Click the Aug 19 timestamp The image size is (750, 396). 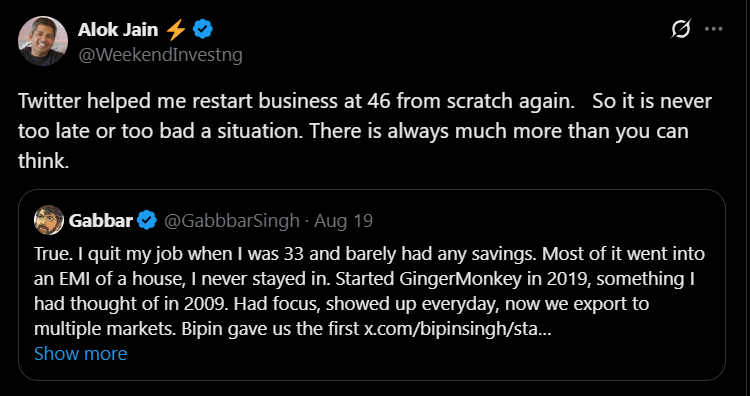(x=343, y=221)
